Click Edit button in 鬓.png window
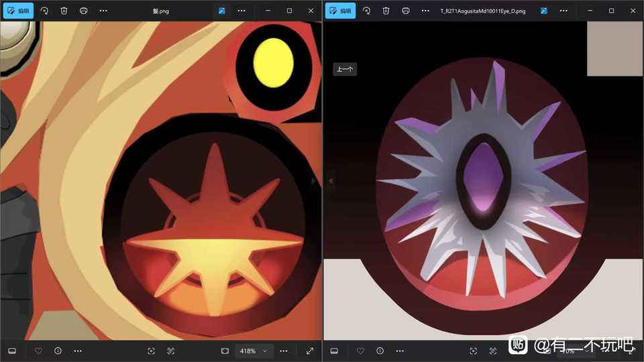This screenshot has width=644, height=362. (x=17, y=11)
